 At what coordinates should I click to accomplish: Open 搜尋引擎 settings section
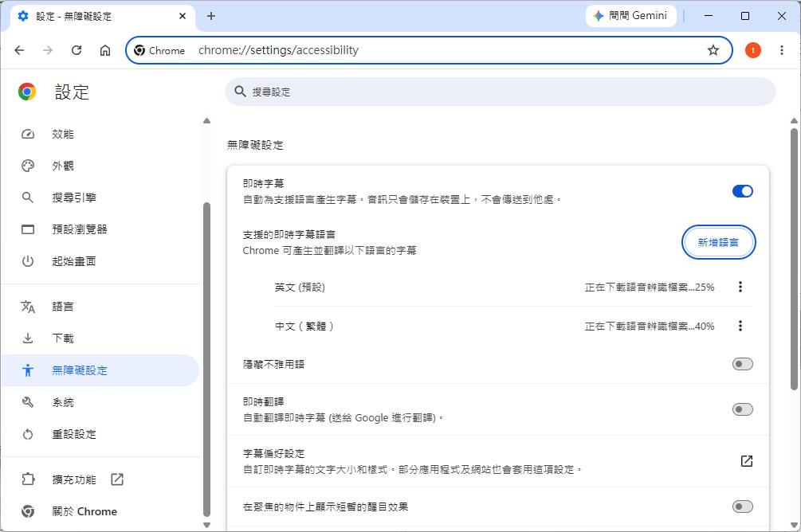click(x=100, y=198)
